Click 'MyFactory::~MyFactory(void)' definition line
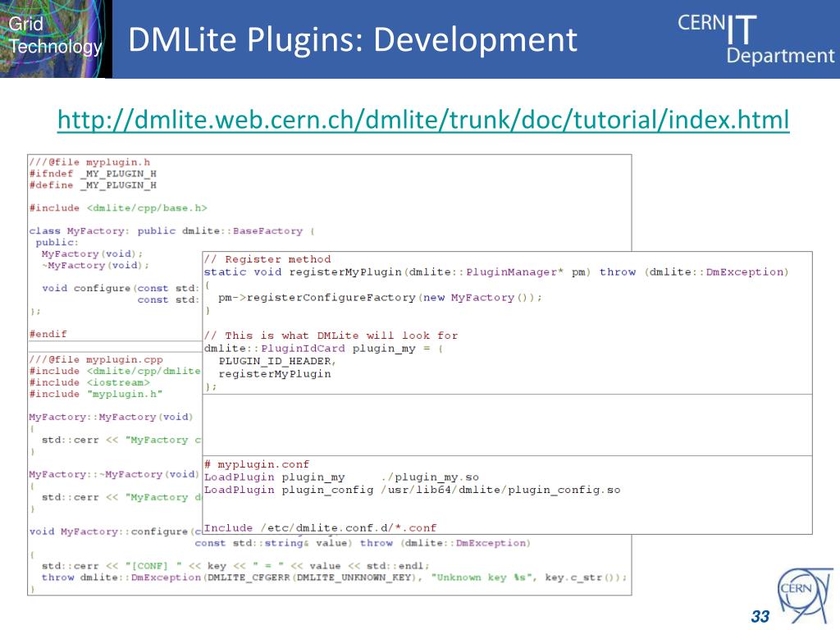This screenshot has height=630, width=840. (114, 474)
